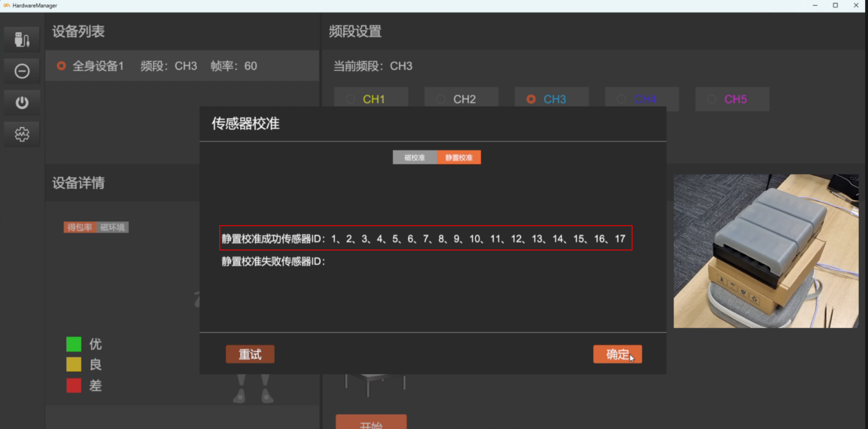
Task: Select 全身设备1 radio in device list
Action: pyautogui.click(x=61, y=66)
